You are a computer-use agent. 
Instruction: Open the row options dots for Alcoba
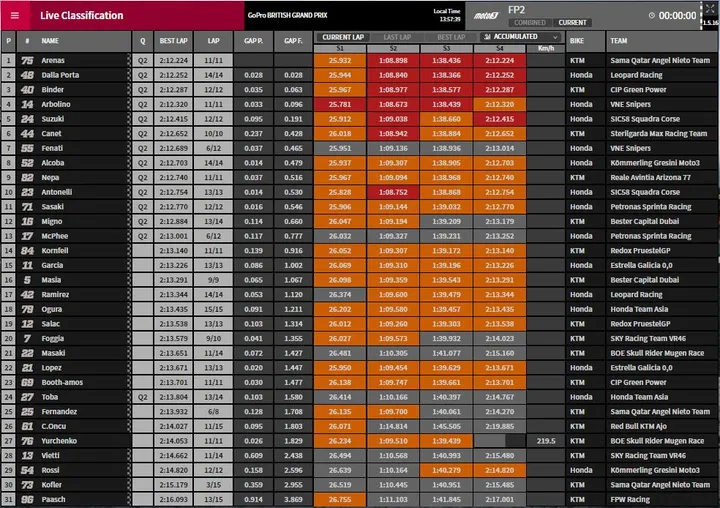[129, 163]
